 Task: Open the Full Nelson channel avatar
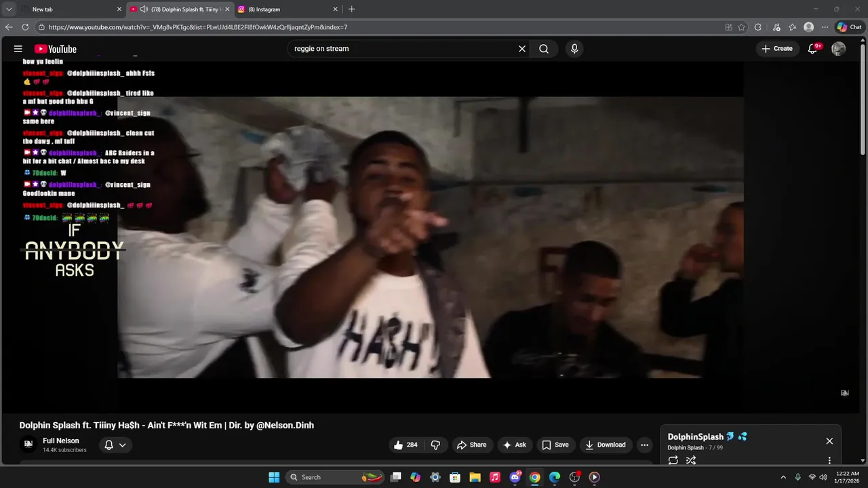[28, 445]
